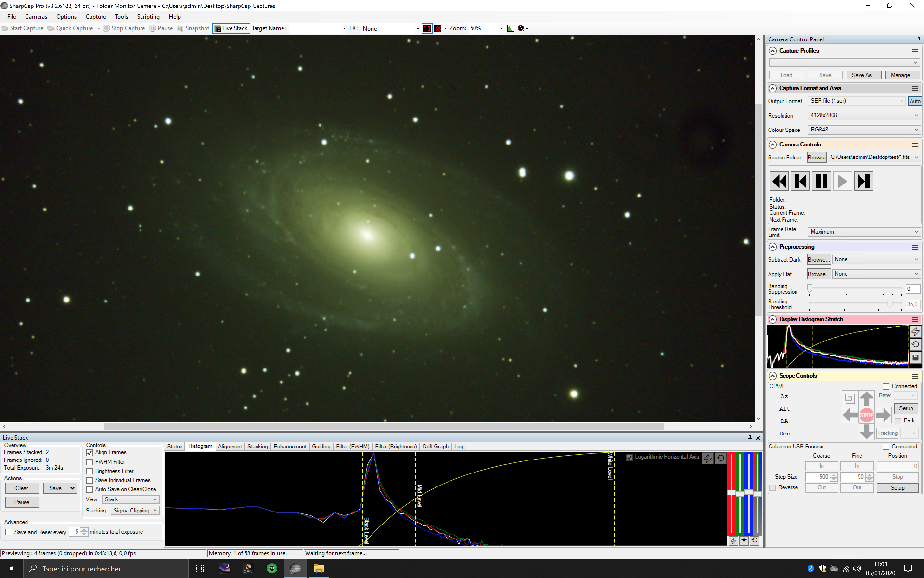The width and height of the screenshot is (924, 578).
Task: Toggle the red square reticule overlay icon
Action: click(427, 28)
